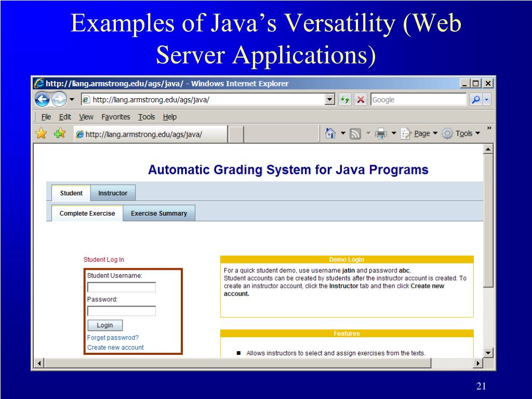This screenshot has width=532, height=399.
Task: Open the address bar history dropdown
Action: tap(329, 99)
